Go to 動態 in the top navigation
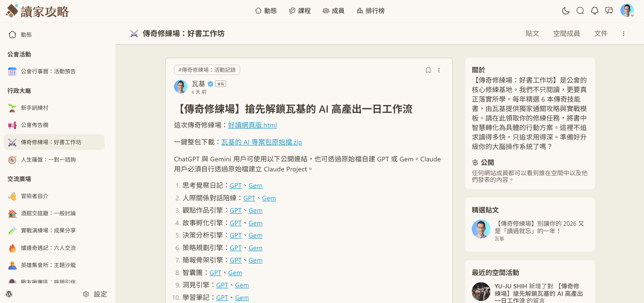 [266, 11]
